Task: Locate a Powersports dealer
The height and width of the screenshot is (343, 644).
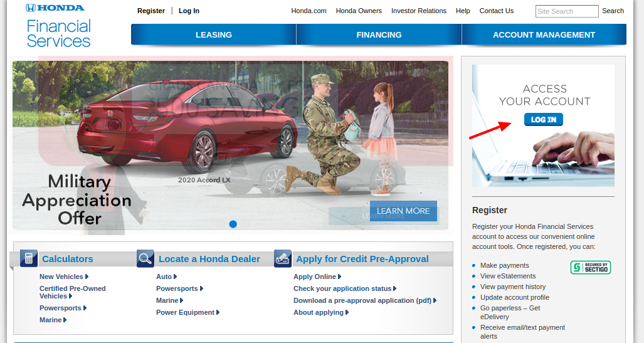Action: pyautogui.click(x=179, y=288)
